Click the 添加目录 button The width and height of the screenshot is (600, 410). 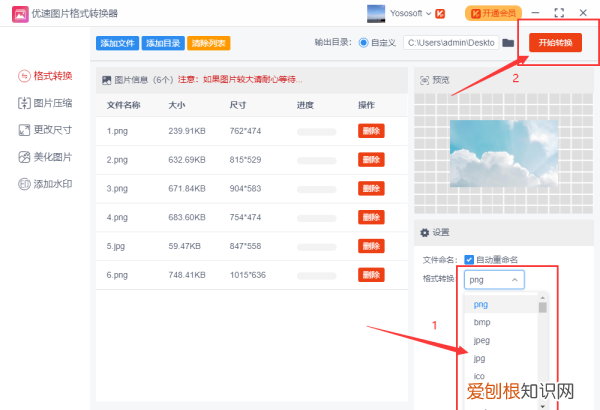click(163, 43)
